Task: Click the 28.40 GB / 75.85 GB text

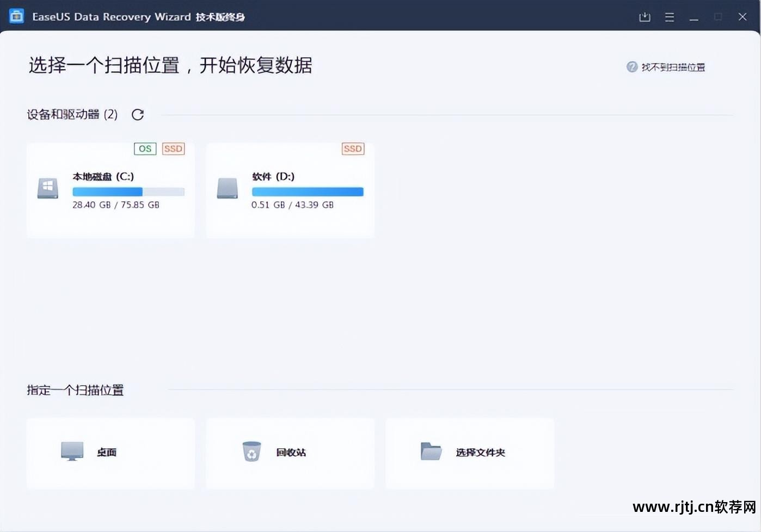Action: point(116,205)
